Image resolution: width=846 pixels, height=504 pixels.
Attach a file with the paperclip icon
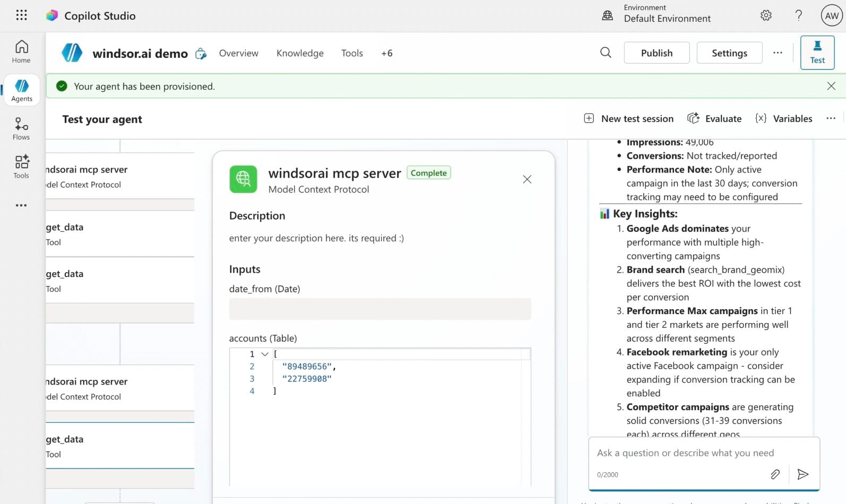point(775,474)
